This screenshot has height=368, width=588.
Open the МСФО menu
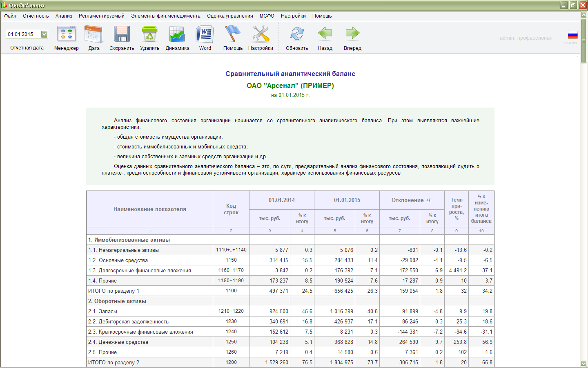267,16
